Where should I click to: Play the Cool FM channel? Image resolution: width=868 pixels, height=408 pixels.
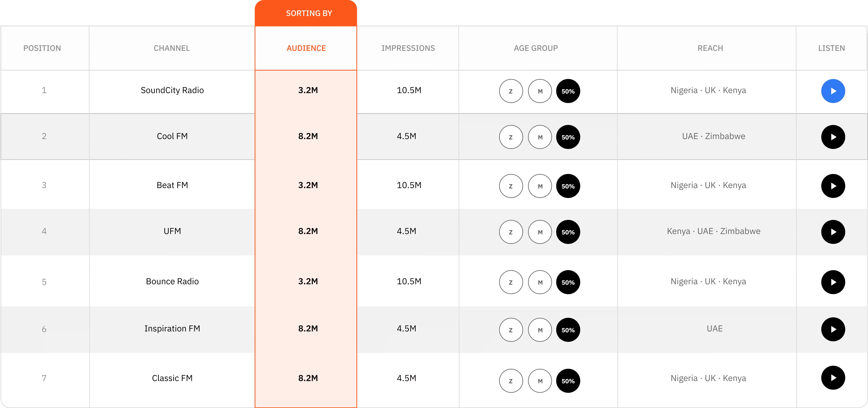coord(833,137)
